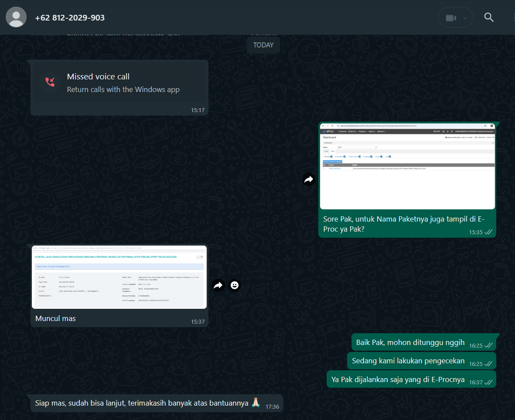Screen dimensions: 515x420
Task: Start a video call with the camera icon
Action: click(x=450, y=18)
